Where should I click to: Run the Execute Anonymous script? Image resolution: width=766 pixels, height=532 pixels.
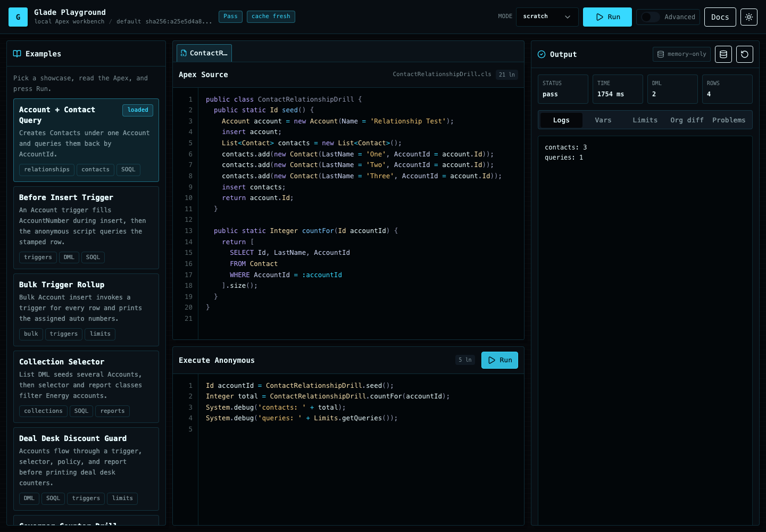pos(499,360)
